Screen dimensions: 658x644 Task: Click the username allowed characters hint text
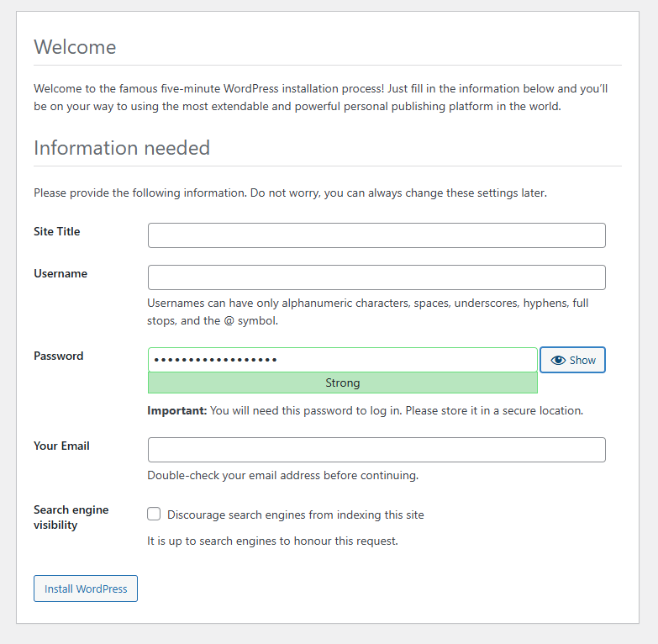point(367,311)
